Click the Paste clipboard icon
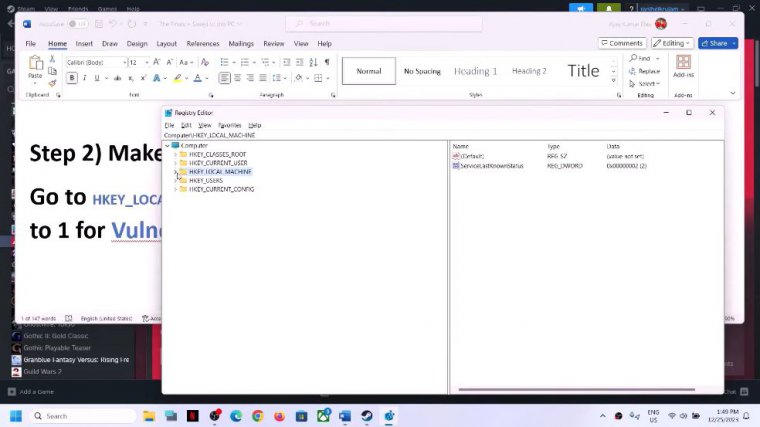 [x=35, y=68]
